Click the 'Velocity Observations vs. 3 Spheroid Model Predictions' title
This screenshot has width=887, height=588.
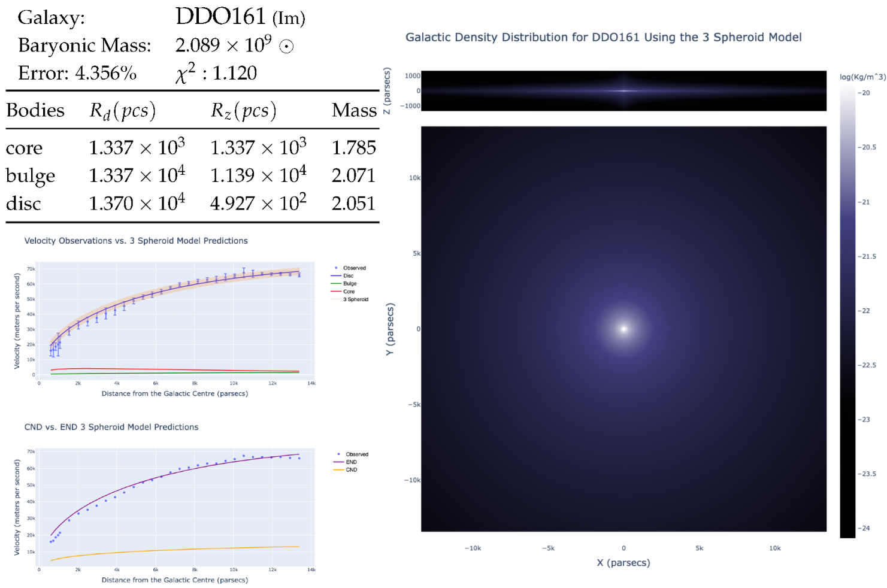point(136,241)
